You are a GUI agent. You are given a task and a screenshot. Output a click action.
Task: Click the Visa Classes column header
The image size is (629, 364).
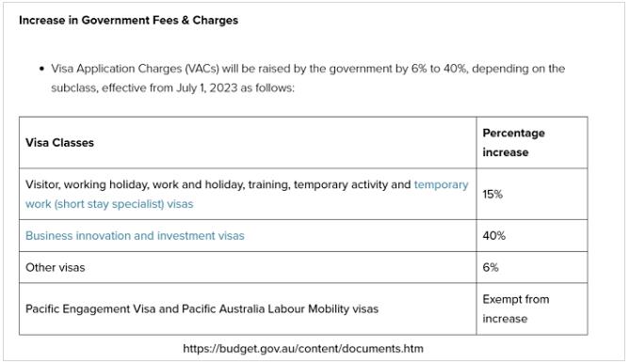point(59,143)
